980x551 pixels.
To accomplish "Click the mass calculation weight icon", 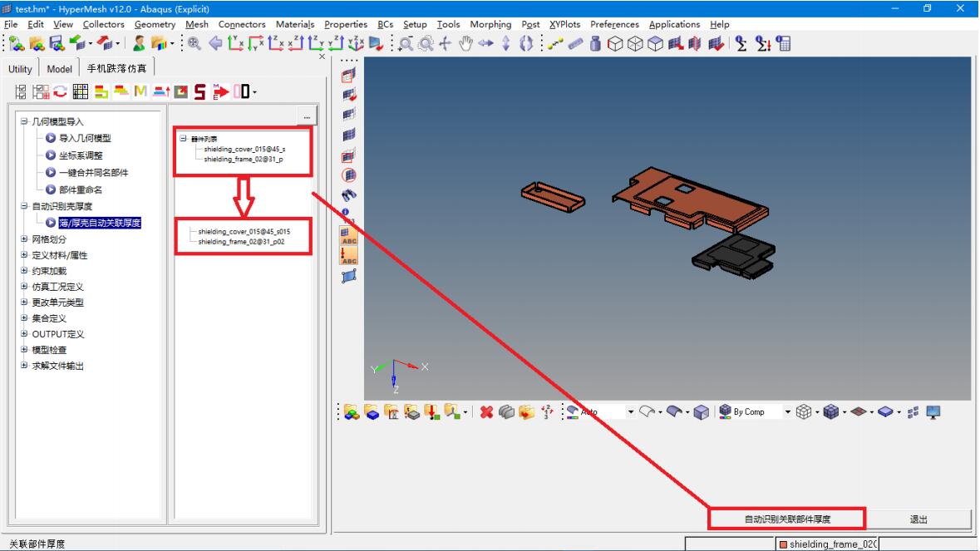I will 595,43.
